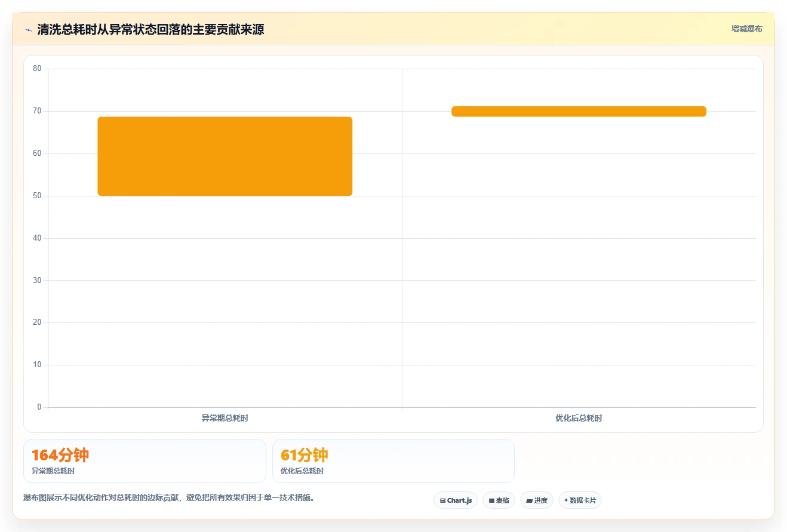
Task: Click the thin 优化后总耗时 orange bar
Action: pyautogui.click(x=579, y=111)
